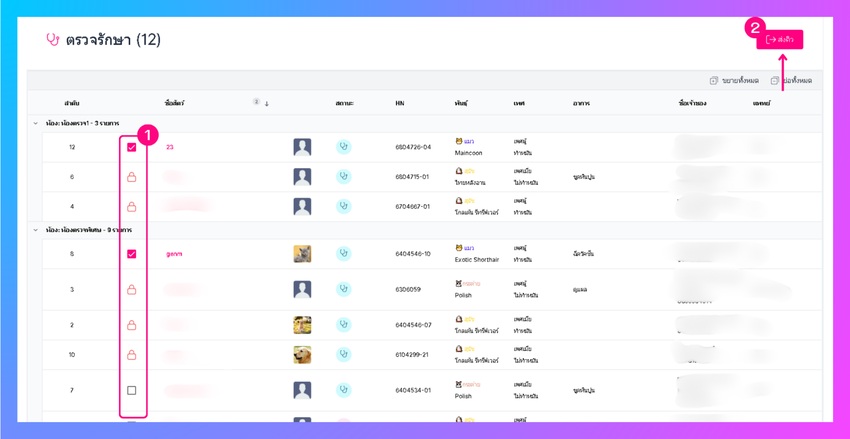Viewport: 850px width, 439px height.
Task: Open the golden retriever photo for HN 6104299-21
Action: (x=302, y=355)
